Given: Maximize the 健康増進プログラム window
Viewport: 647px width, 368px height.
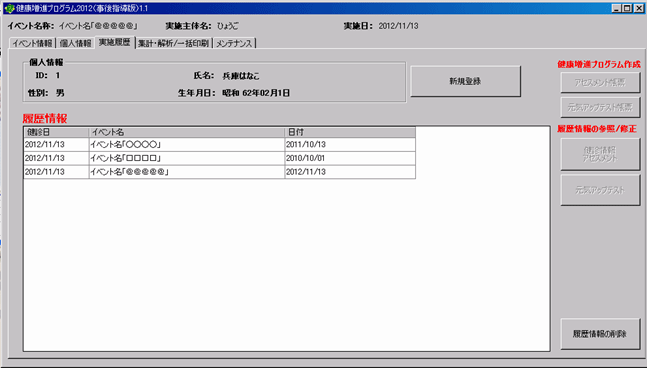Looking at the screenshot, I should coord(627,8).
